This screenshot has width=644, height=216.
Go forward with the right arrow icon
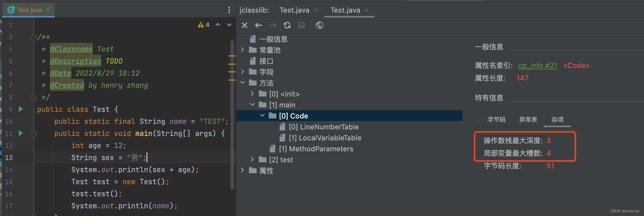[273, 25]
